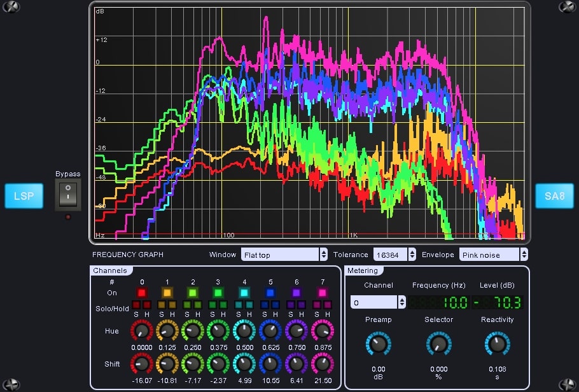Open the Envelope dropdown set to Pink noise
Viewport: 579px width, 392px height.
pos(493,254)
